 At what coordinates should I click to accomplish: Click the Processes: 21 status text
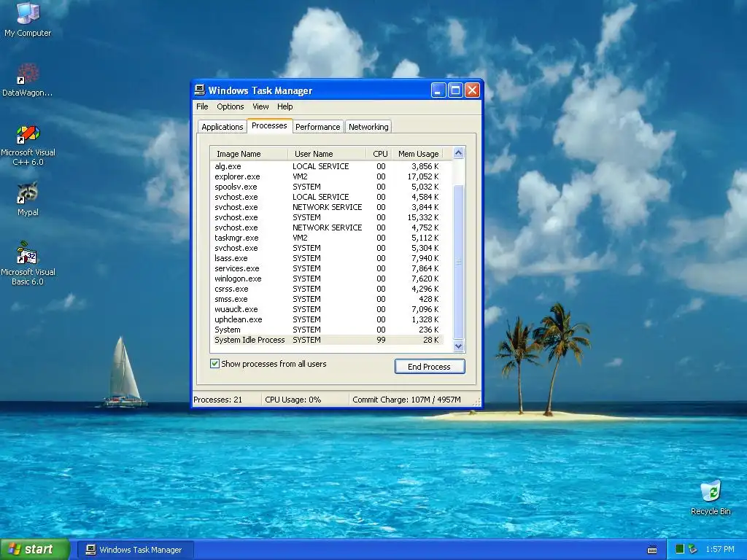tap(217, 400)
